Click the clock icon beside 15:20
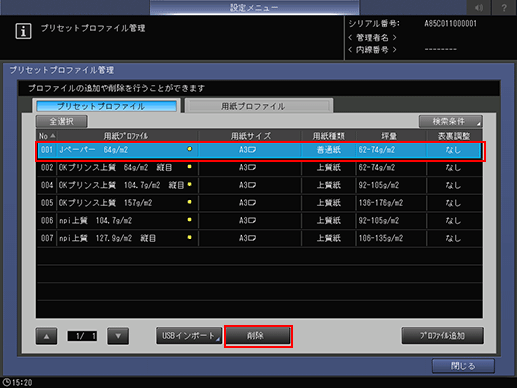The width and height of the screenshot is (517, 388). pos(6,382)
